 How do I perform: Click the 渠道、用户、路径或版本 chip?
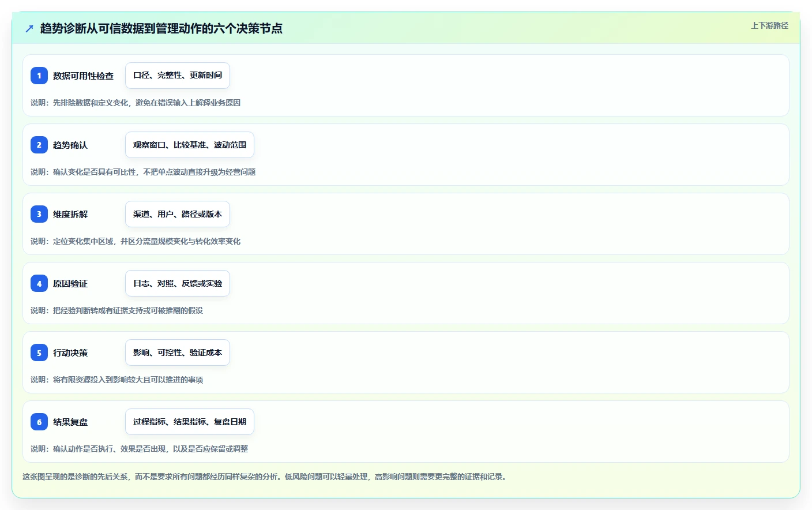pyautogui.click(x=178, y=214)
